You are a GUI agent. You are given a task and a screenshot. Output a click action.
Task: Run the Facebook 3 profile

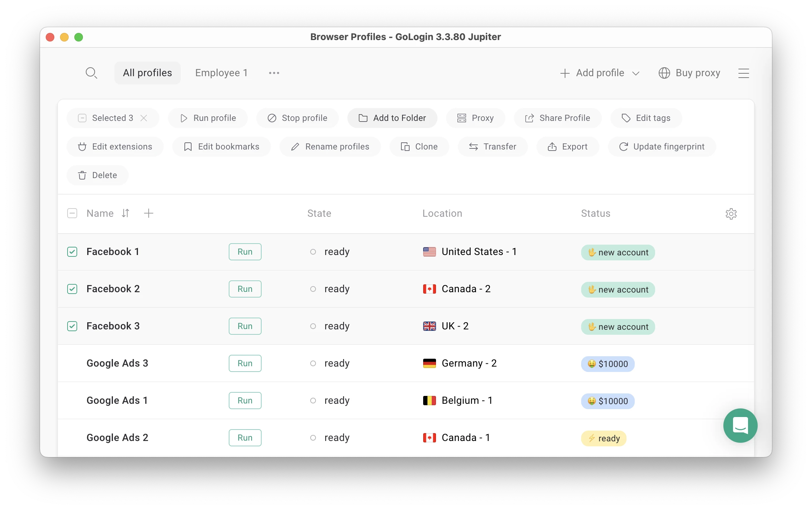coord(245,326)
